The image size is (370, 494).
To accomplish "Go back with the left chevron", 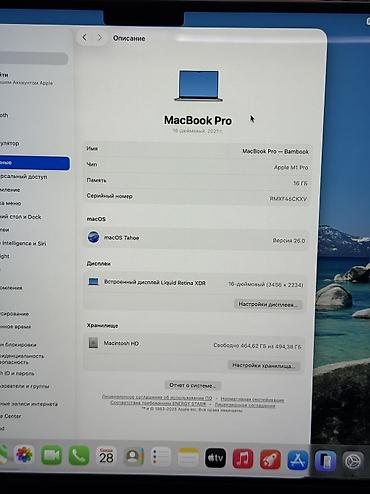I will coord(84,37).
